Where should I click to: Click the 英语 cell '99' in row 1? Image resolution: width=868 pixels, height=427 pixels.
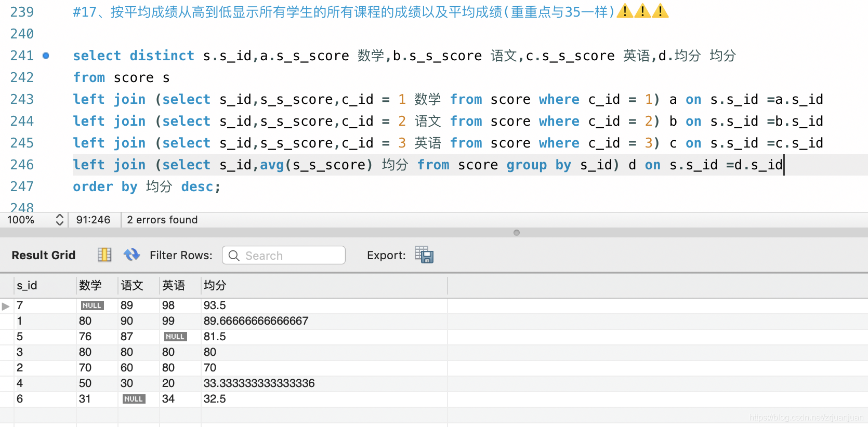tap(168, 321)
